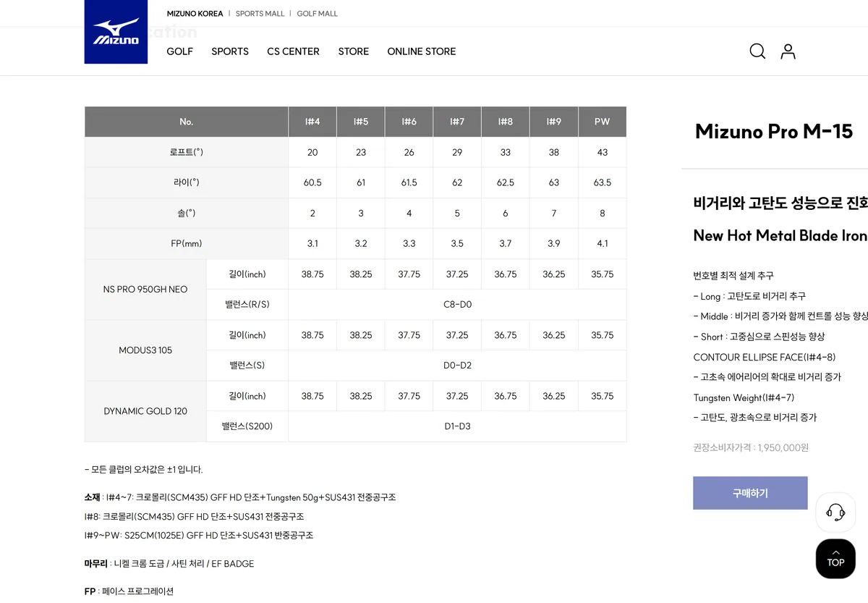Image resolution: width=868 pixels, height=603 pixels.
Task: Open the search magnifier icon
Action: tap(757, 51)
